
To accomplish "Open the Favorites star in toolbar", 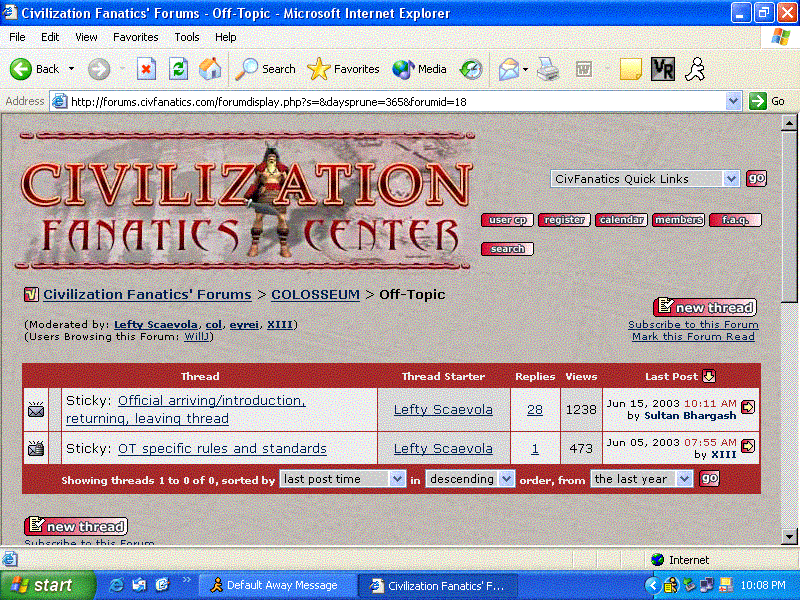I will point(343,69).
